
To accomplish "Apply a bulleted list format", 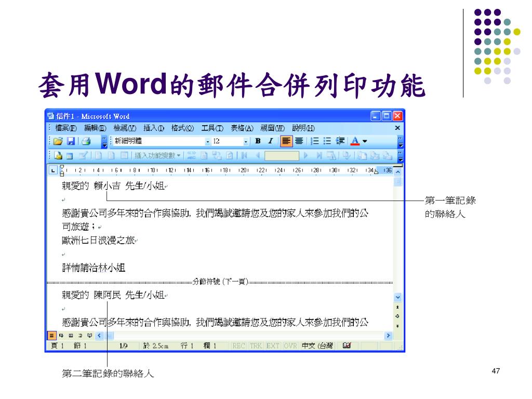I will [x=327, y=141].
